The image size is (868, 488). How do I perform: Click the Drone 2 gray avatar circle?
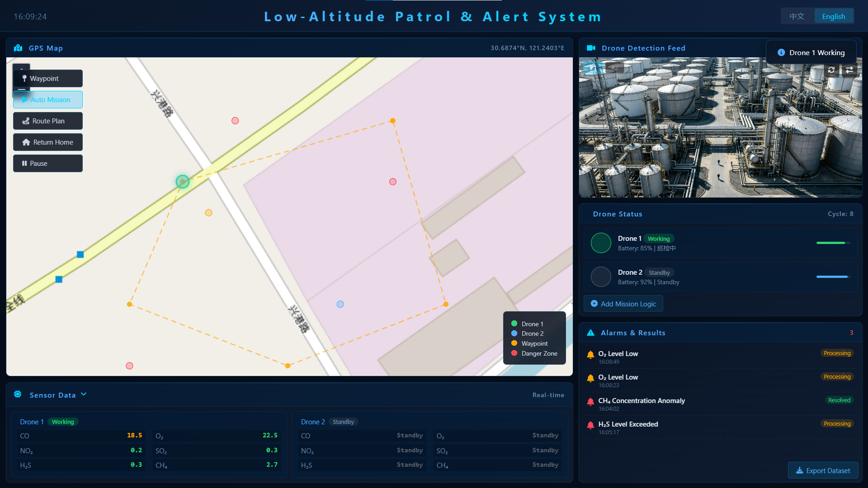click(601, 277)
